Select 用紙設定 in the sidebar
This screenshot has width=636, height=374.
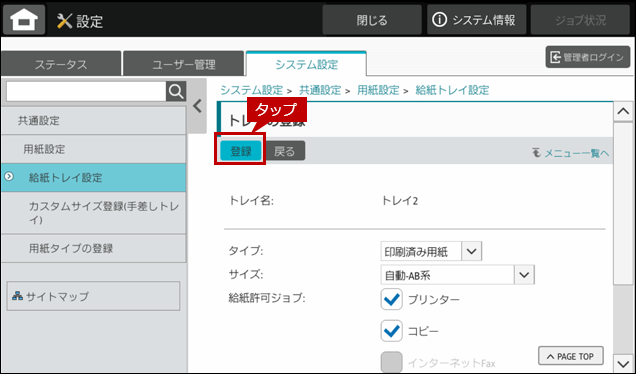pos(93,149)
